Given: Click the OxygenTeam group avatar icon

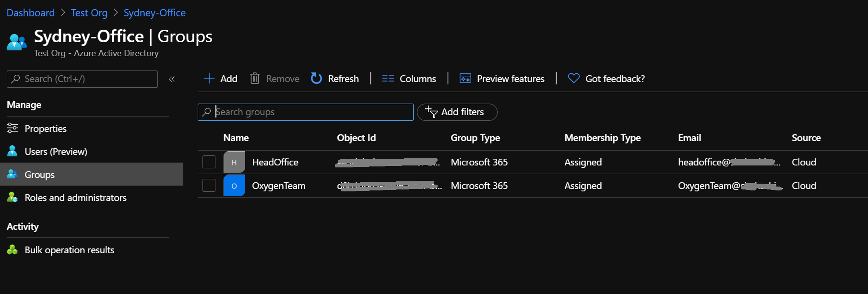Looking at the screenshot, I should pos(234,186).
